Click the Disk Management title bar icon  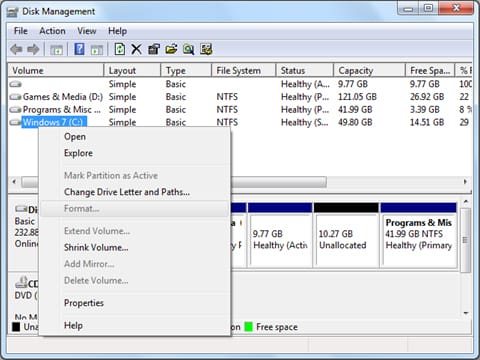13,12
